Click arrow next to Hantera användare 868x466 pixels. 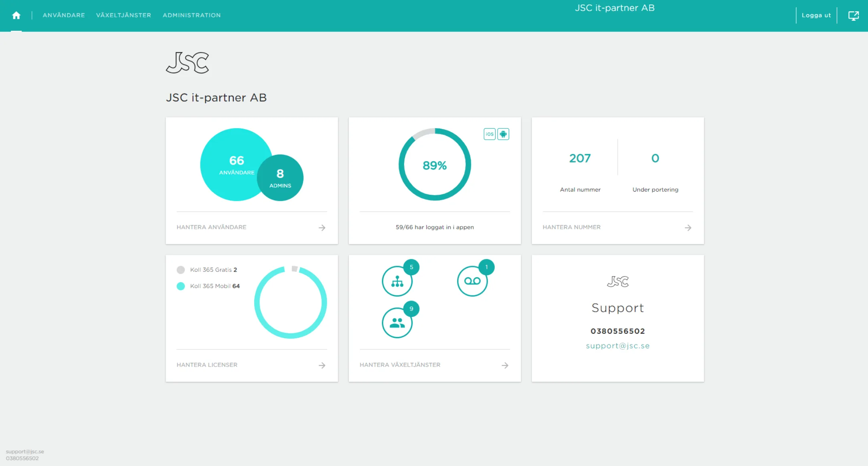pos(322,228)
